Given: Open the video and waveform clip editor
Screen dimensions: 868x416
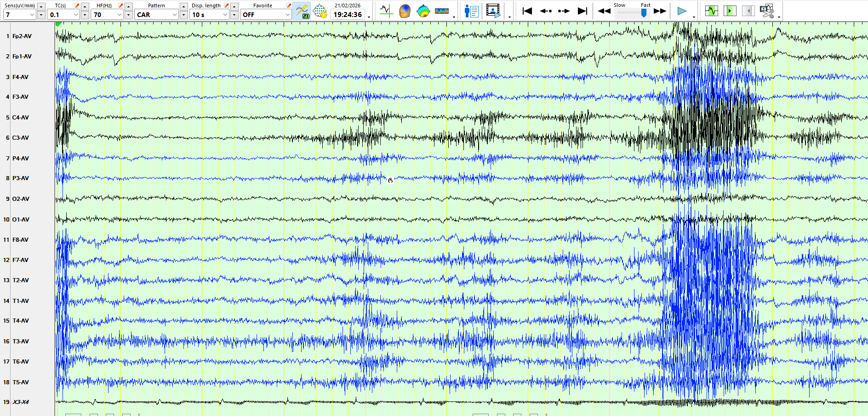Looking at the screenshot, I should pos(766,11).
